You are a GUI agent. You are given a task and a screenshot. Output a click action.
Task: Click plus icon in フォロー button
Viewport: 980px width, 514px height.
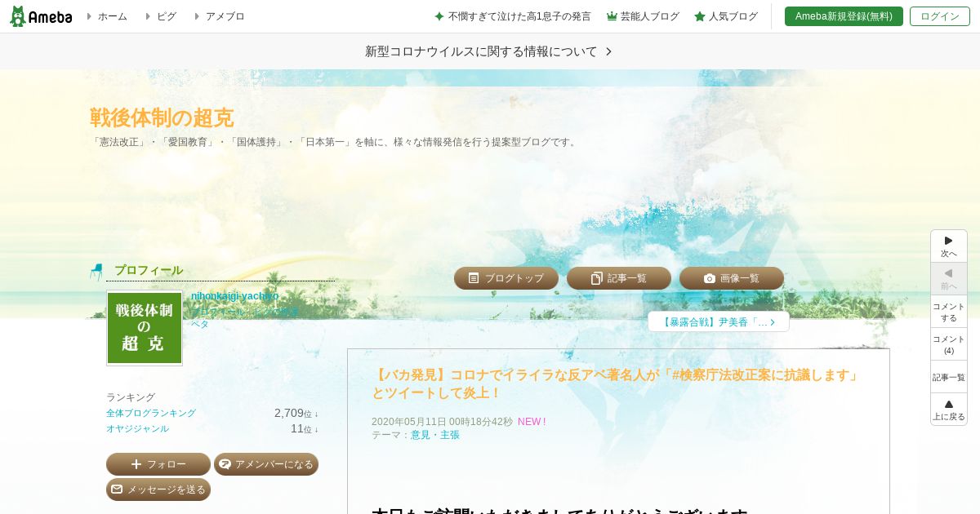tap(136, 464)
